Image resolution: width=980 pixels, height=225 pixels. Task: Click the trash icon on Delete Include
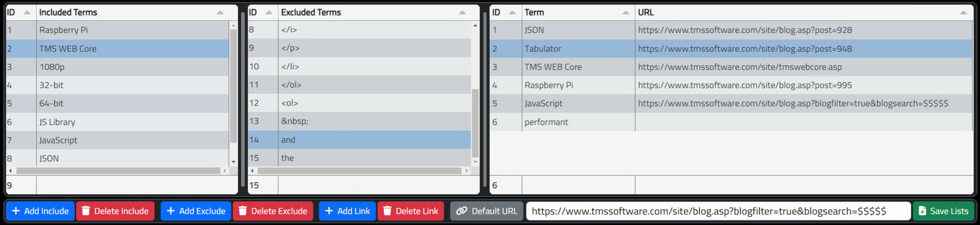point(86,211)
